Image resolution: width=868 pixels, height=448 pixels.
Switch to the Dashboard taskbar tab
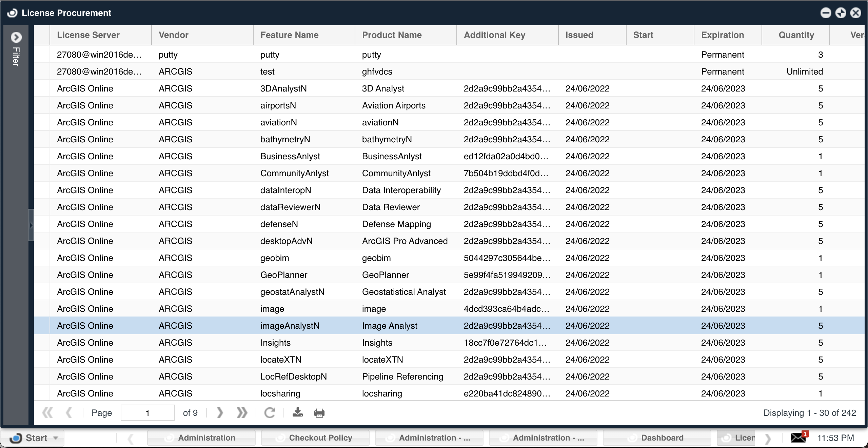[657, 438]
